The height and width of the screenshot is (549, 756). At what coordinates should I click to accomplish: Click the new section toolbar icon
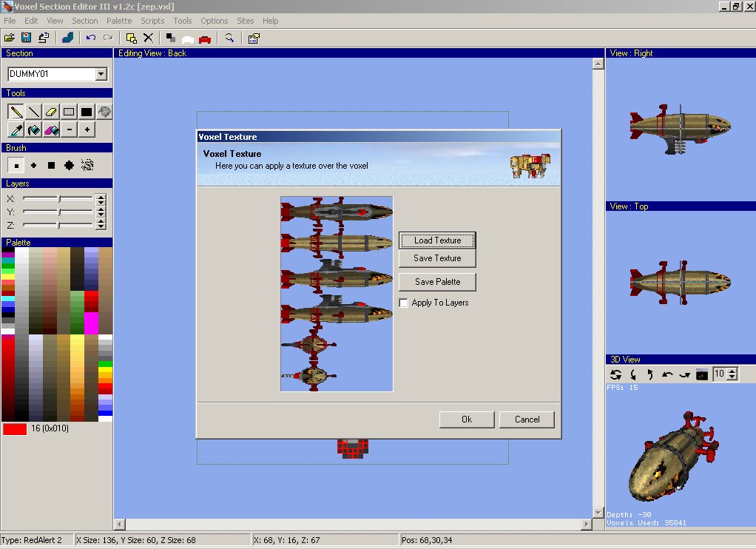coord(131,38)
